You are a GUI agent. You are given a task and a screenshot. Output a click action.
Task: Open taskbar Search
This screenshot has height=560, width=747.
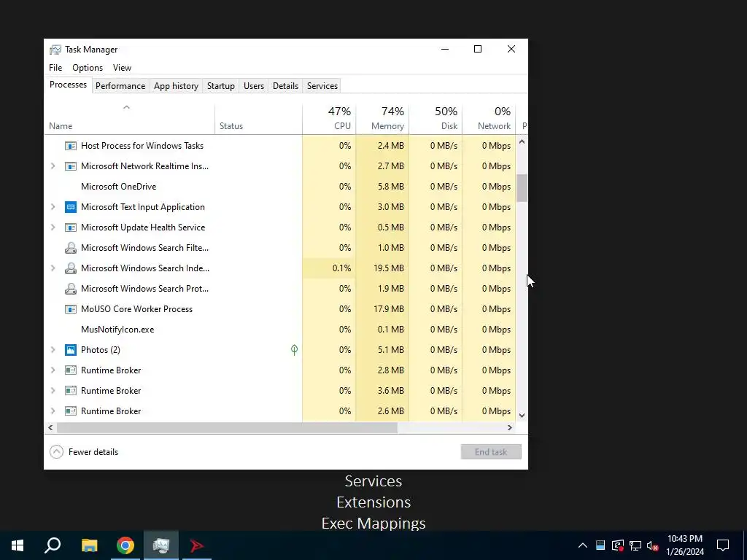53,545
